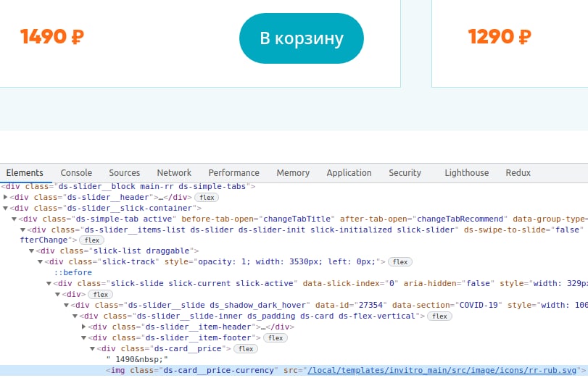This screenshot has width=588, height=378.
Task: Click the flex badge on ds-card__price row
Action: 246,349
